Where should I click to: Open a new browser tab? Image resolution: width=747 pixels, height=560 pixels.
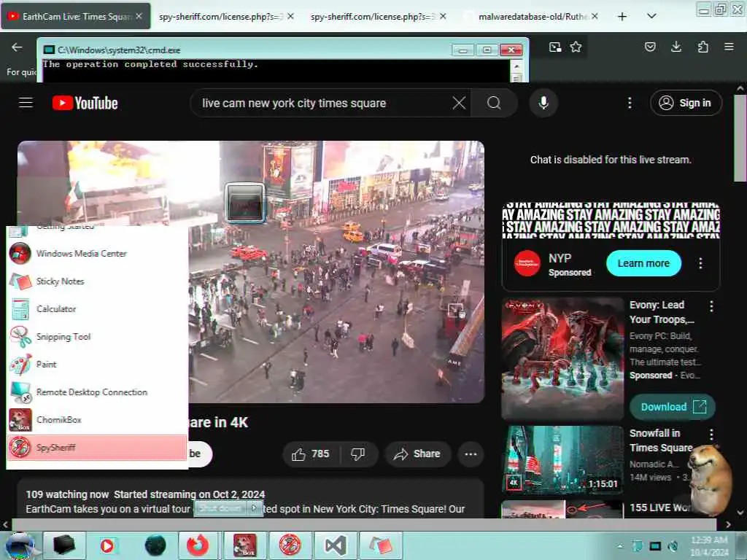[622, 16]
